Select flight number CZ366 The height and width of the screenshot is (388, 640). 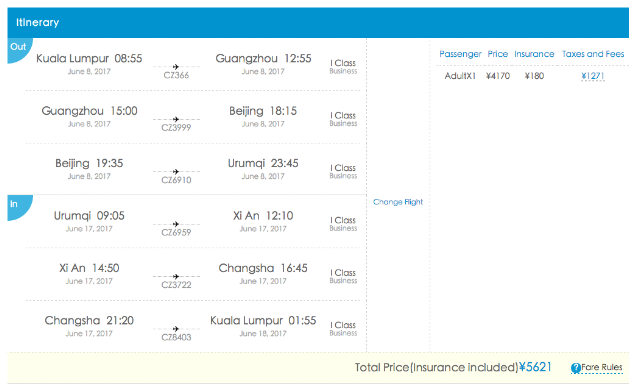pyautogui.click(x=176, y=75)
